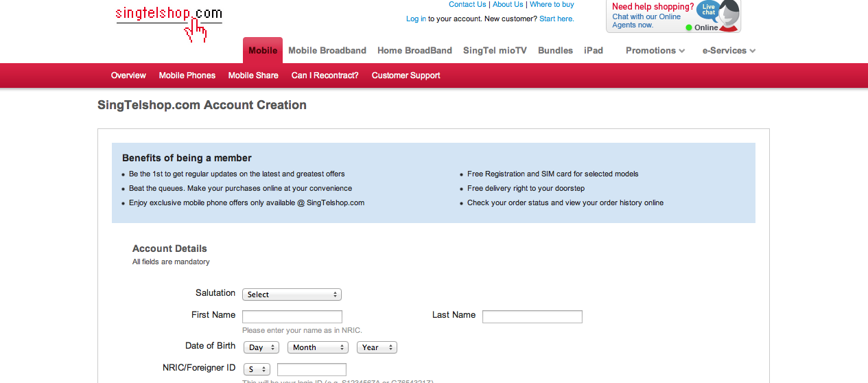Screen dimensions: 868x383
Task: Click the Need help shopping? heading
Action: [653, 7]
